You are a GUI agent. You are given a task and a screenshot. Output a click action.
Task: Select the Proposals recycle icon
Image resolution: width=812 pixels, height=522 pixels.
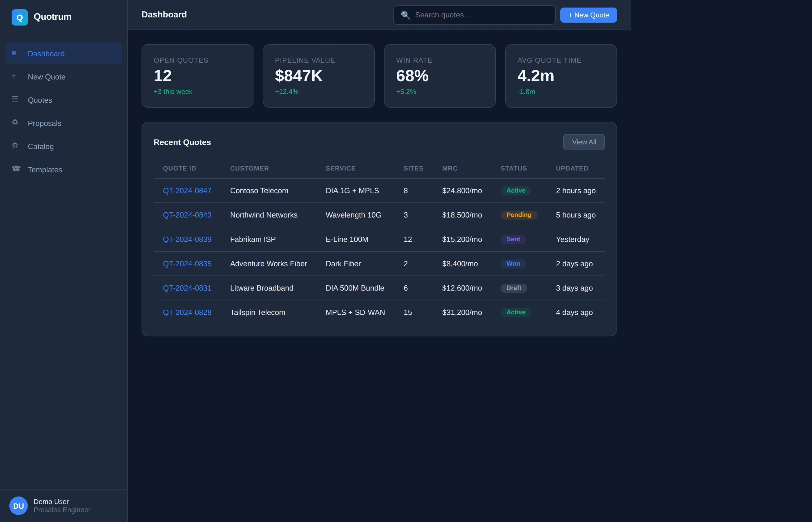coord(15,122)
